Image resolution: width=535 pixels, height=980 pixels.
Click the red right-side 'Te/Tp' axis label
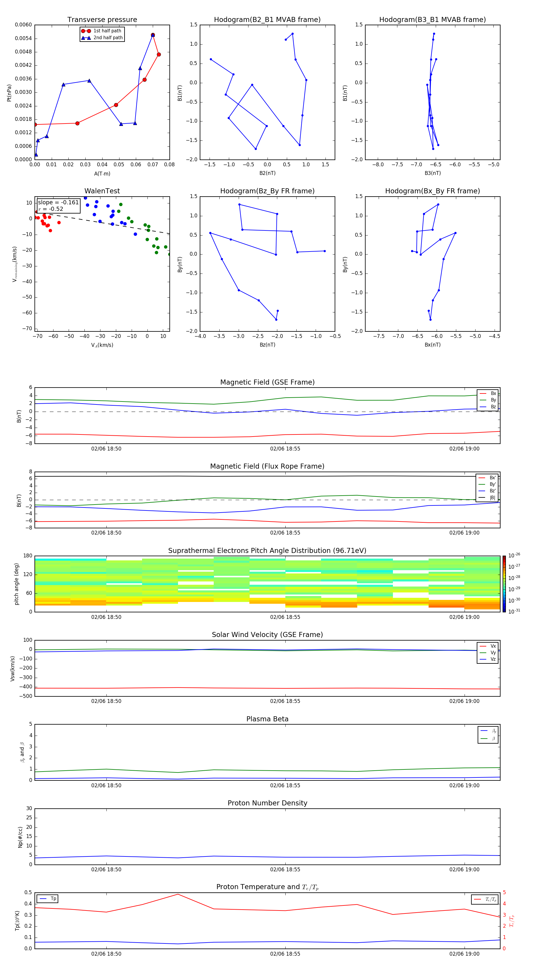pos(512,921)
